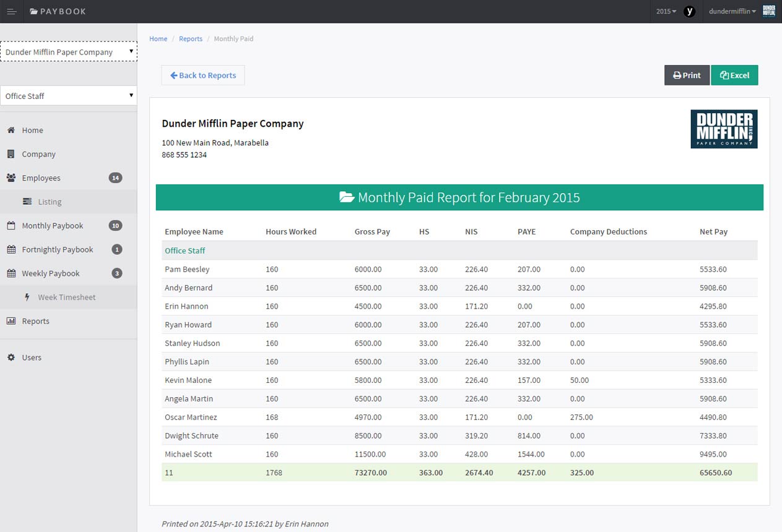Click the Back to Reports button

pos(203,75)
